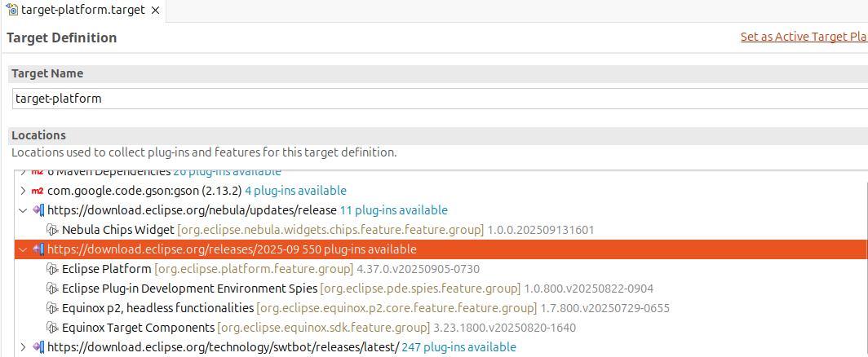This screenshot has width=868, height=357.
Task: Select the target-platform.target tab label
Action: pos(83,11)
